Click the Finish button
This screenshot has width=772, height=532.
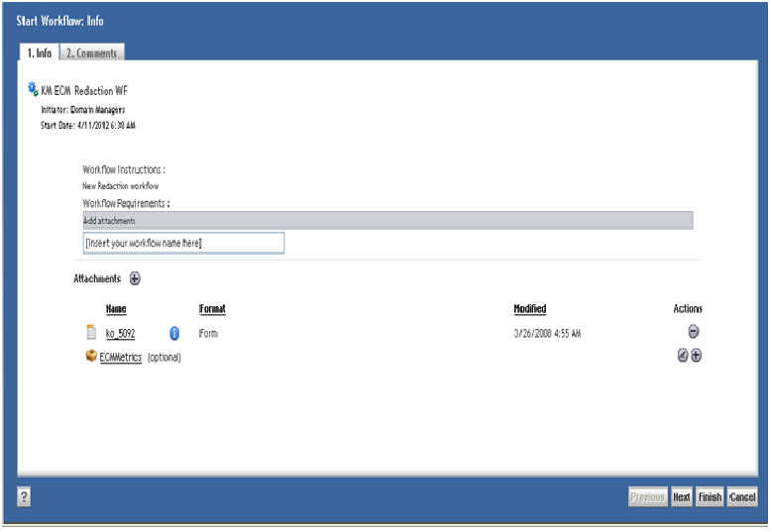[x=710, y=497]
